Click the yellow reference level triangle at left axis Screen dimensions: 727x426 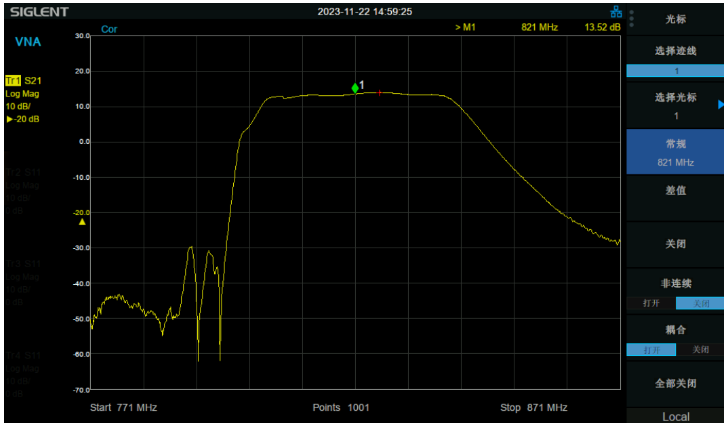82,221
